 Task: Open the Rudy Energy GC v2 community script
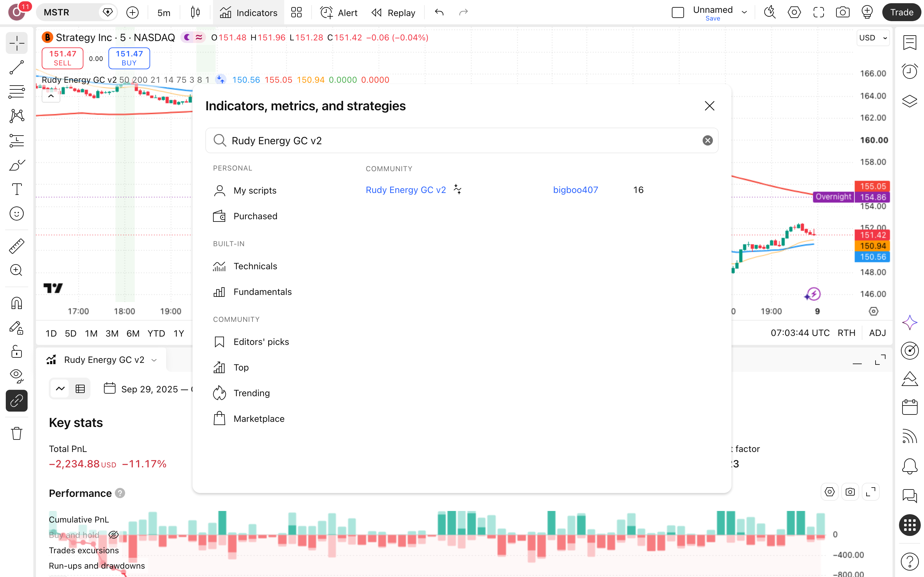click(x=406, y=190)
